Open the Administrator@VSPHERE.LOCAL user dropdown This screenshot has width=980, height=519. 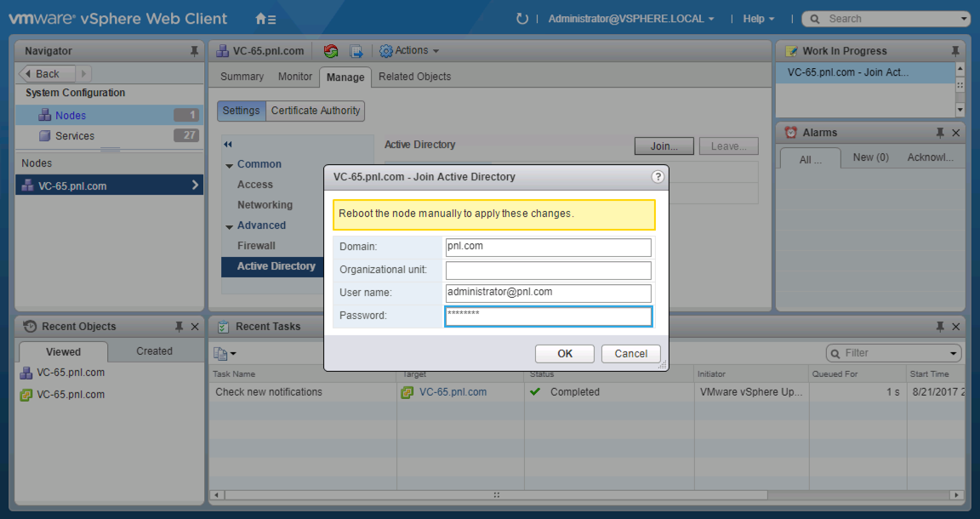[x=631, y=19]
